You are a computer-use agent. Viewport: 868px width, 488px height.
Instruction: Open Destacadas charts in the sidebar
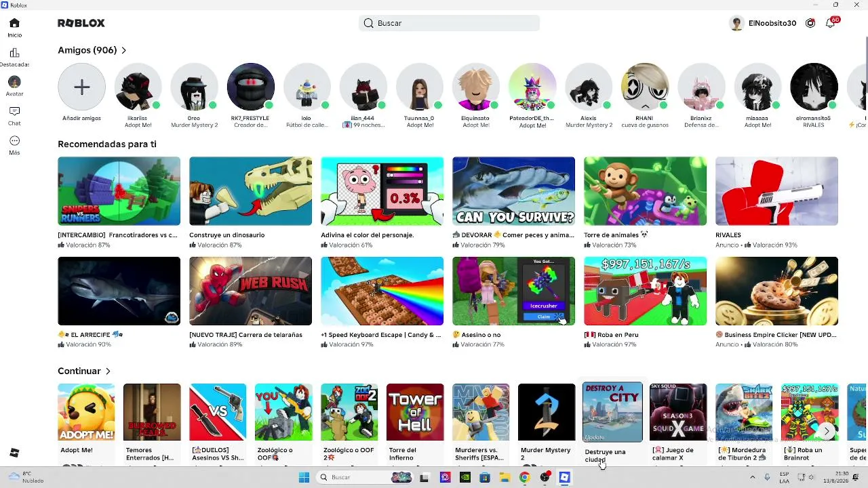pos(14,57)
